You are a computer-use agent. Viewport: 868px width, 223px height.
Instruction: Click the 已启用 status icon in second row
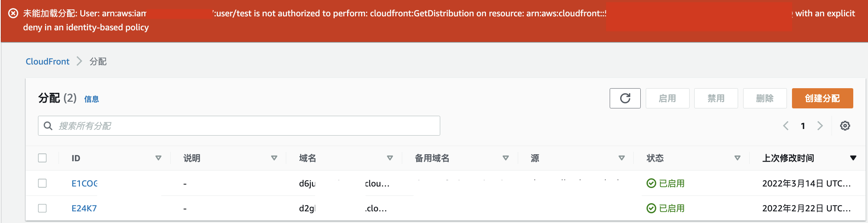point(651,209)
